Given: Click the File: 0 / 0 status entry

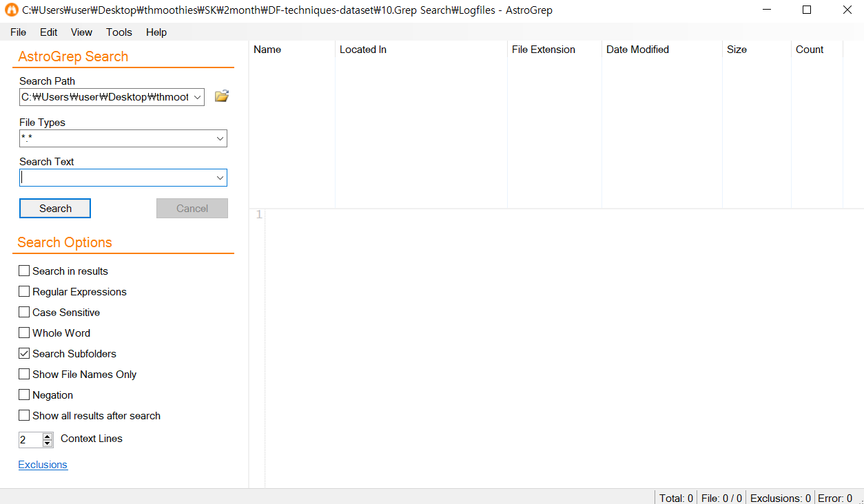Looking at the screenshot, I should tap(721, 498).
